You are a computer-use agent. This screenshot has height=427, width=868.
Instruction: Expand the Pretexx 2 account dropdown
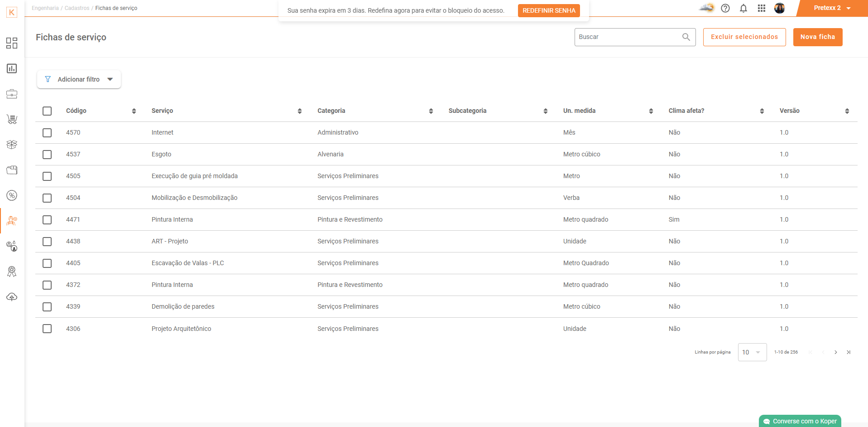tap(832, 8)
